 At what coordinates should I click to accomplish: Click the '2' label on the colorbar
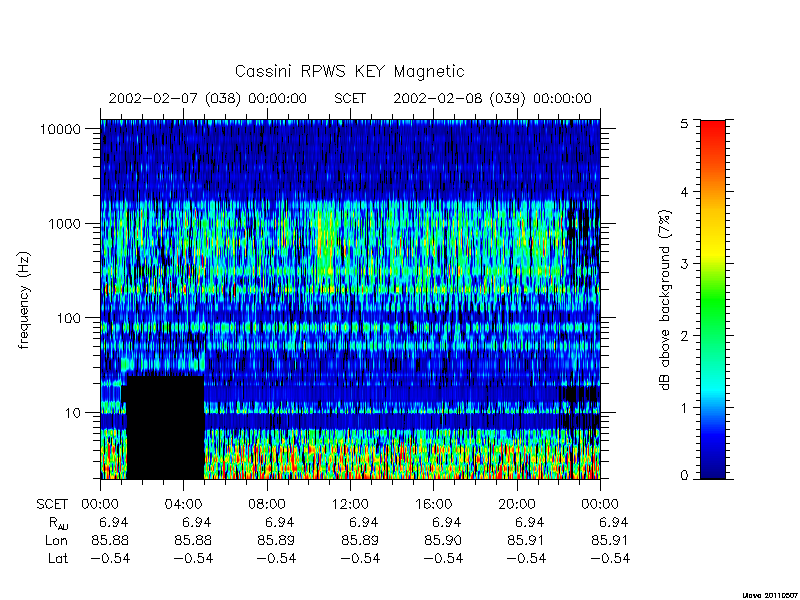(x=685, y=336)
